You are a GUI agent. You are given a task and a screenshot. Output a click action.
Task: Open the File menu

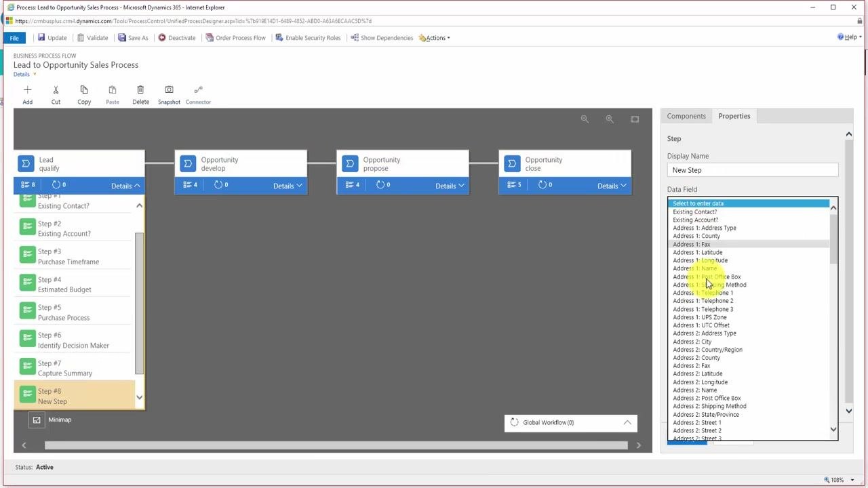[x=14, y=38]
